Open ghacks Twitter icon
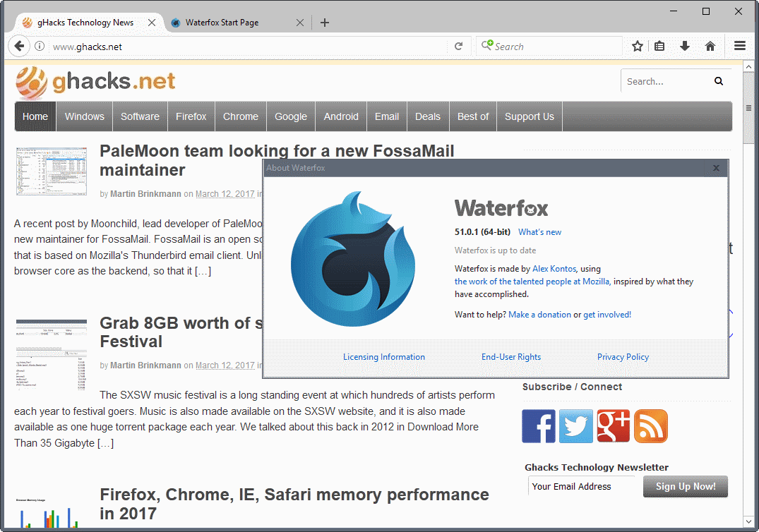Image resolution: width=759 pixels, height=532 pixels. (575, 426)
